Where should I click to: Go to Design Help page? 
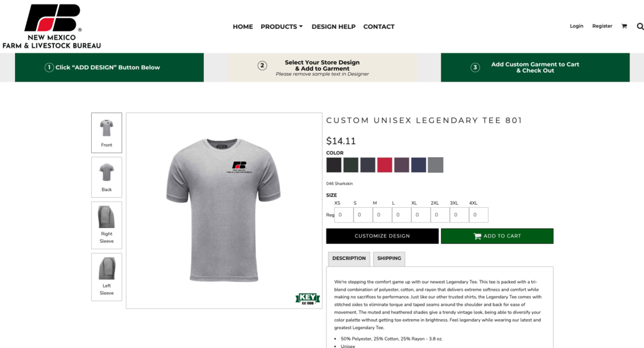(x=333, y=26)
